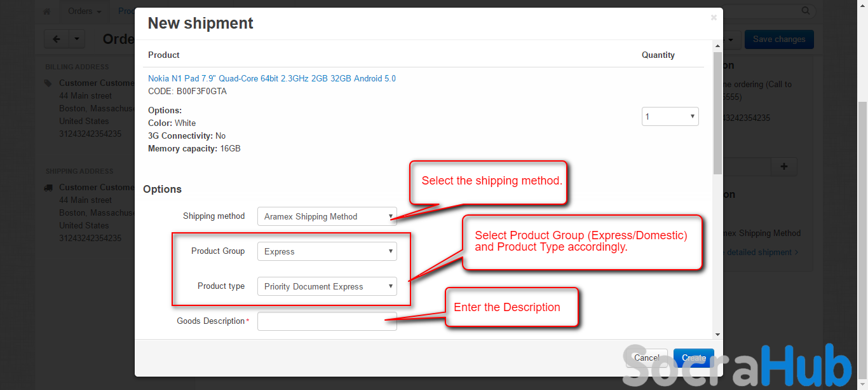Click the dialog scrollbar down arrow

pos(717,334)
